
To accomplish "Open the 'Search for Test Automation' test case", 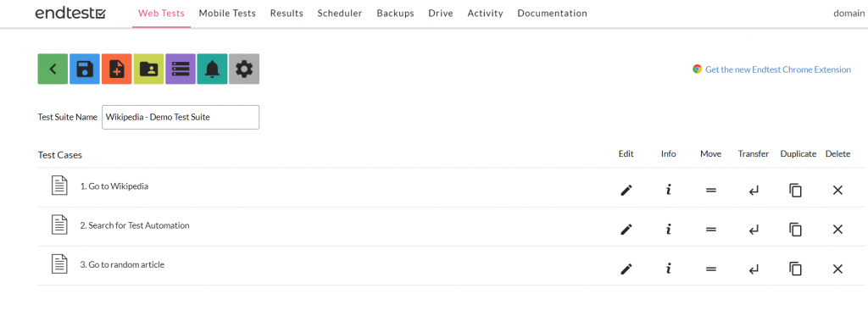I will pyautogui.click(x=135, y=226).
